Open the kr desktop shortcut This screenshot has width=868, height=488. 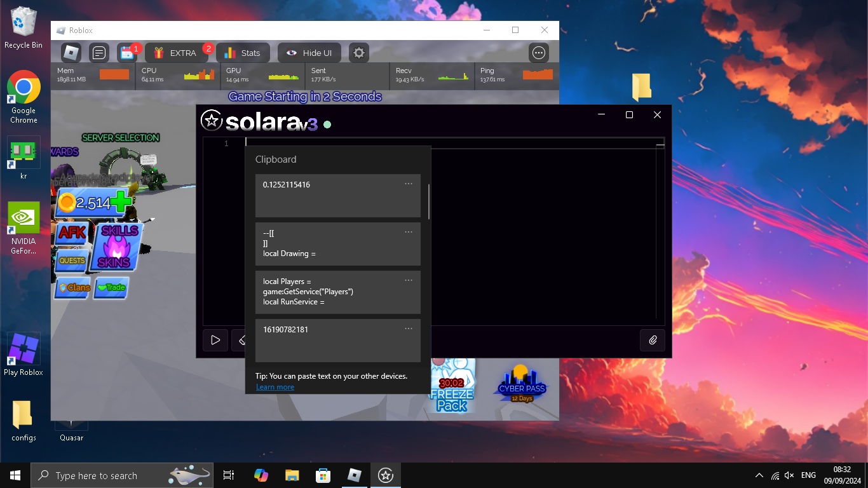point(24,158)
